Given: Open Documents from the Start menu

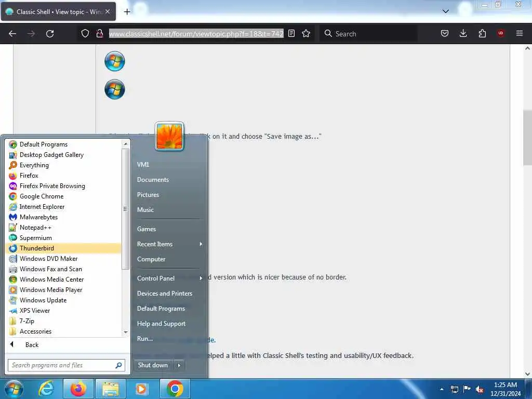Looking at the screenshot, I should click(153, 180).
